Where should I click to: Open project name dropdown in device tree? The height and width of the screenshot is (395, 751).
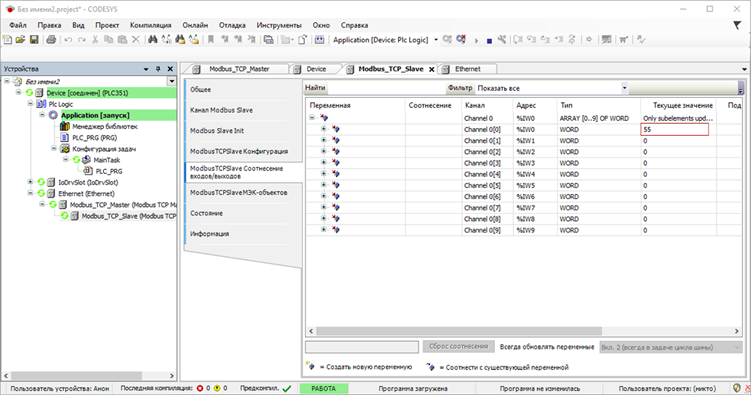pyautogui.click(x=171, y=81)
